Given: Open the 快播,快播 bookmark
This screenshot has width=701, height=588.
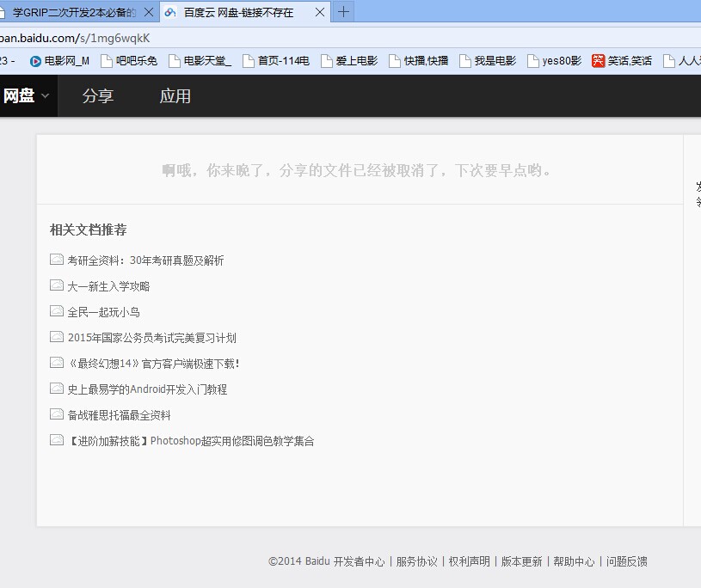Looking at the screenshot, I should (x=419, y=61).
